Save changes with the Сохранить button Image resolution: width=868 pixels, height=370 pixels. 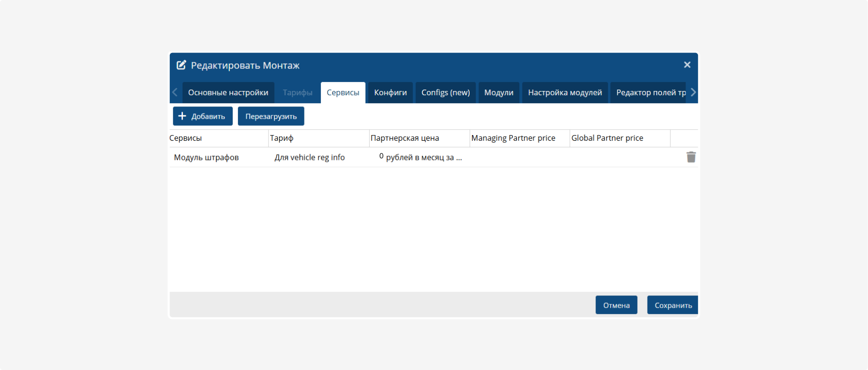click(673, 305)
